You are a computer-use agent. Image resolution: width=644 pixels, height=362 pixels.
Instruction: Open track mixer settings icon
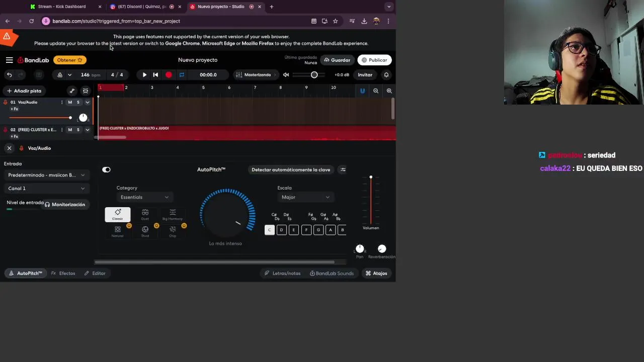pyautogui.click(x=86, y=91)
